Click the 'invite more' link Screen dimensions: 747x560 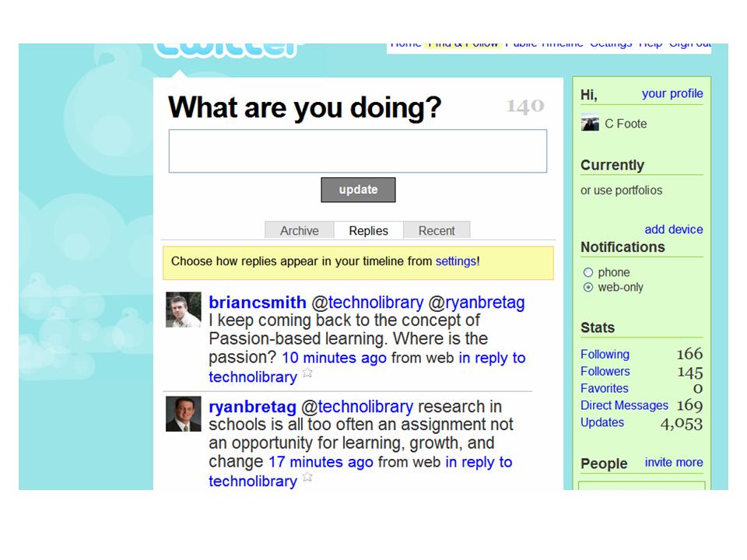click(x=674, y=462)
